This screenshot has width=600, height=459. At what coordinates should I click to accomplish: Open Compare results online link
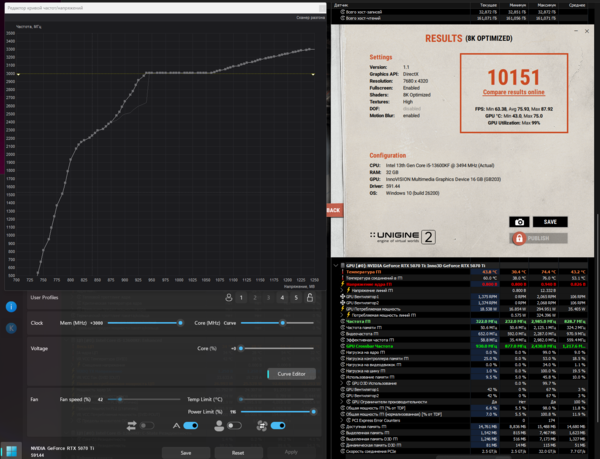[514, 92]
